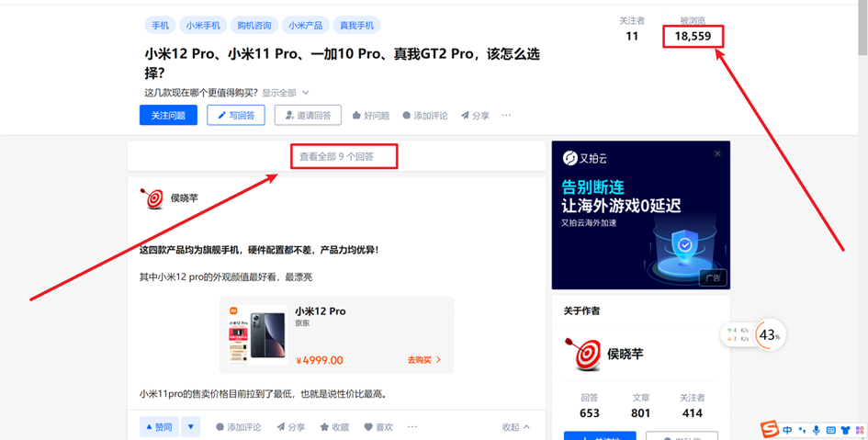
Task: Open the ··· menu in the answer's bottom bar
Action: pyautogui.click(x=411, y=427)
